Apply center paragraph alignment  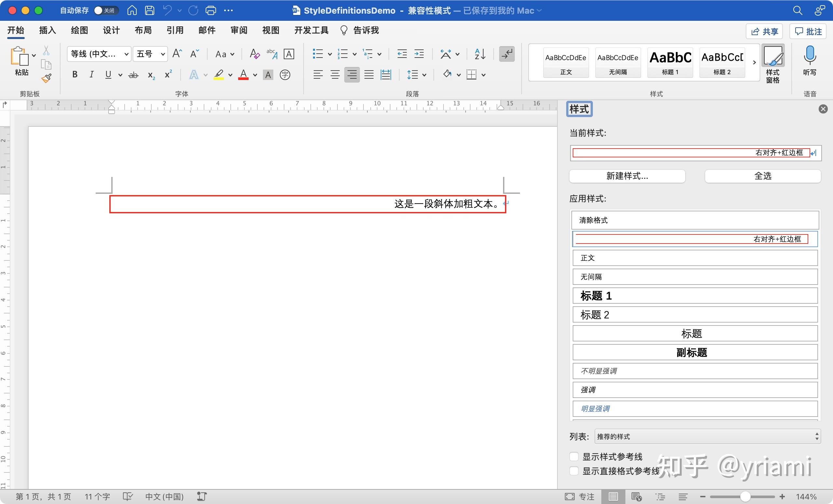pos(335,74)
